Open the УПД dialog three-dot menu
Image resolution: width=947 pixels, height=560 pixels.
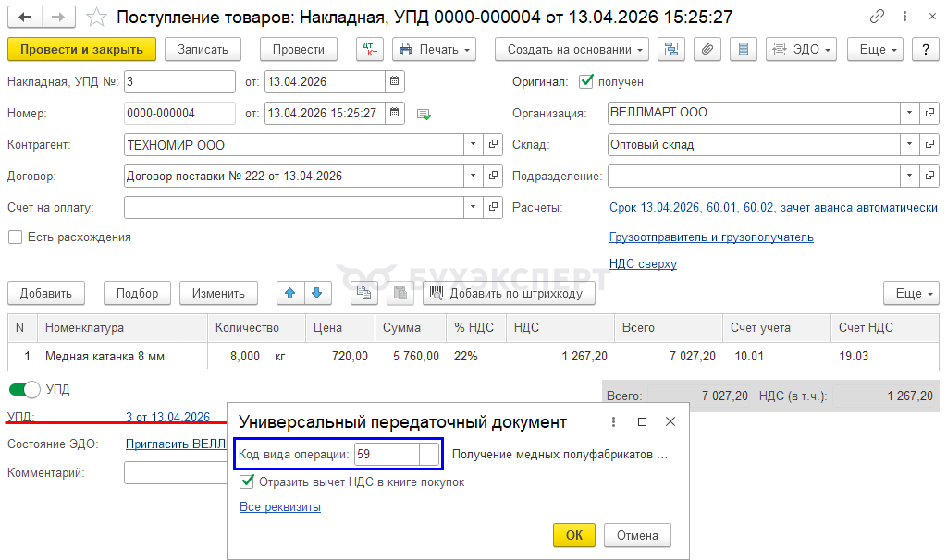tap(614, 421)
